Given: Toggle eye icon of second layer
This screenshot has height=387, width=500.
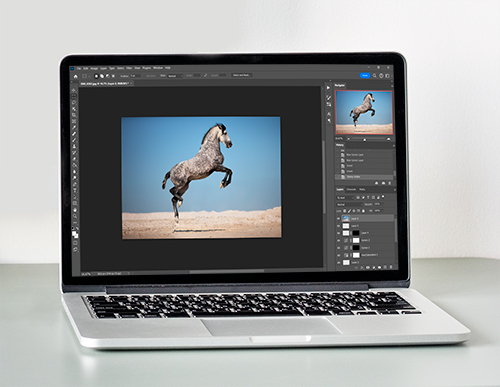Looking at the screenshot, I should tap(338, 226).
